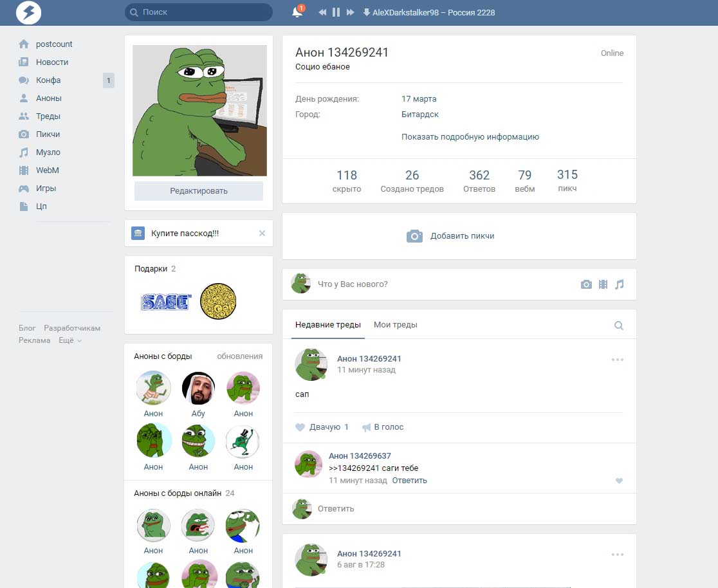Open the Абу avatar in Аноны с борды
Screen dimensions: 718x588
[x=198, y=388]
